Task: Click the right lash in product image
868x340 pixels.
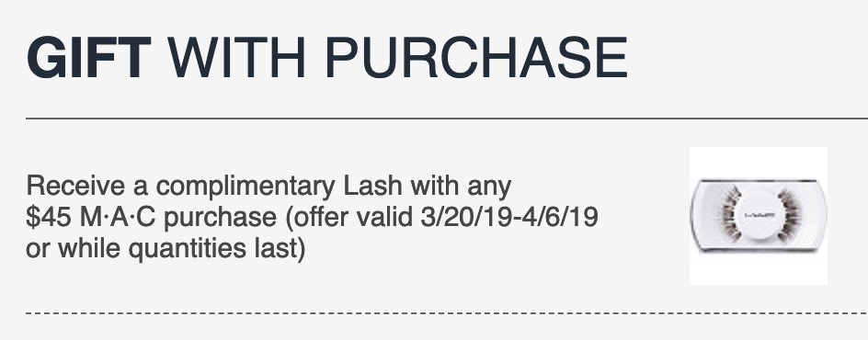Action: click(788, 216)
